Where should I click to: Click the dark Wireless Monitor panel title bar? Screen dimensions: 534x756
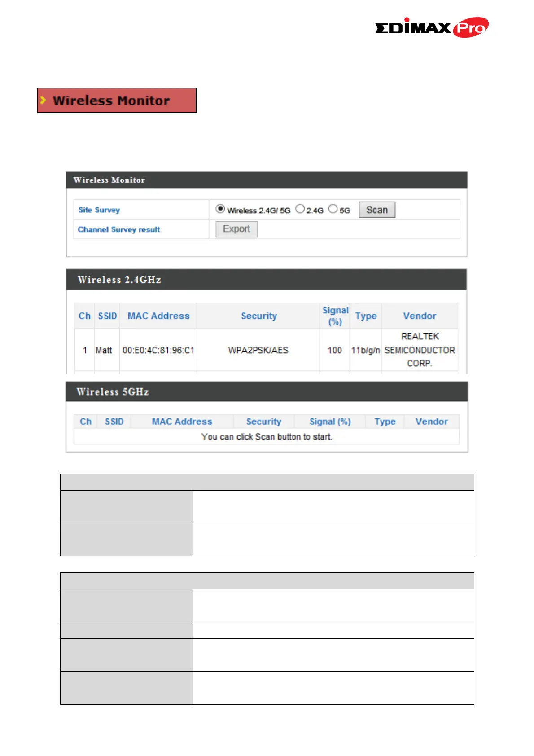(267, 180)
